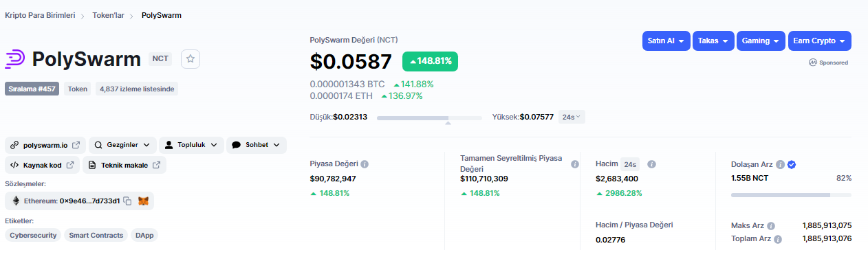The height and width of the screenshot is (259, 868).
Task: Click the verified badge near Dolaşan Arz
Action: [x=792, y=164]
